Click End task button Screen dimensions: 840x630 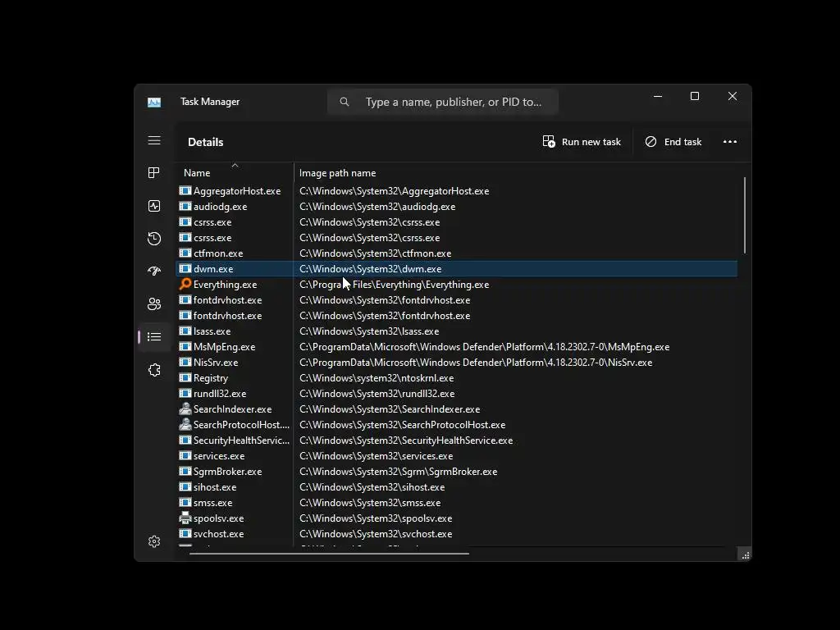coord(673,141)
